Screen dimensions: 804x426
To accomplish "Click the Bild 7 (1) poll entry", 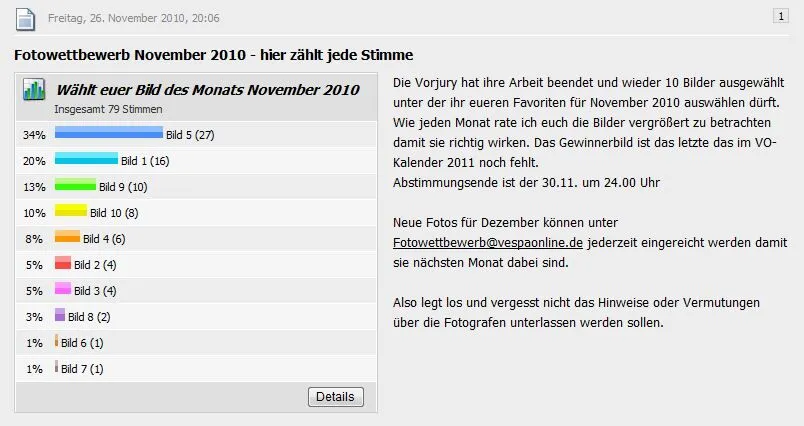I will click(82, 368).
